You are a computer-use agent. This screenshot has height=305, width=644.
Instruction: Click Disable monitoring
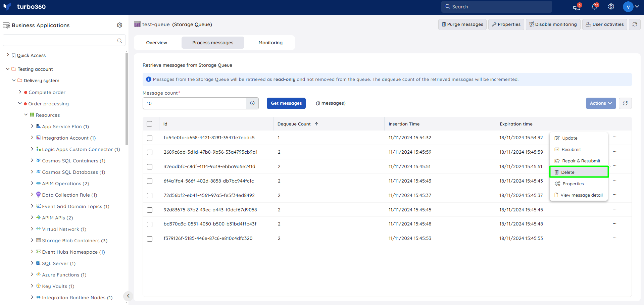[553, 24]
